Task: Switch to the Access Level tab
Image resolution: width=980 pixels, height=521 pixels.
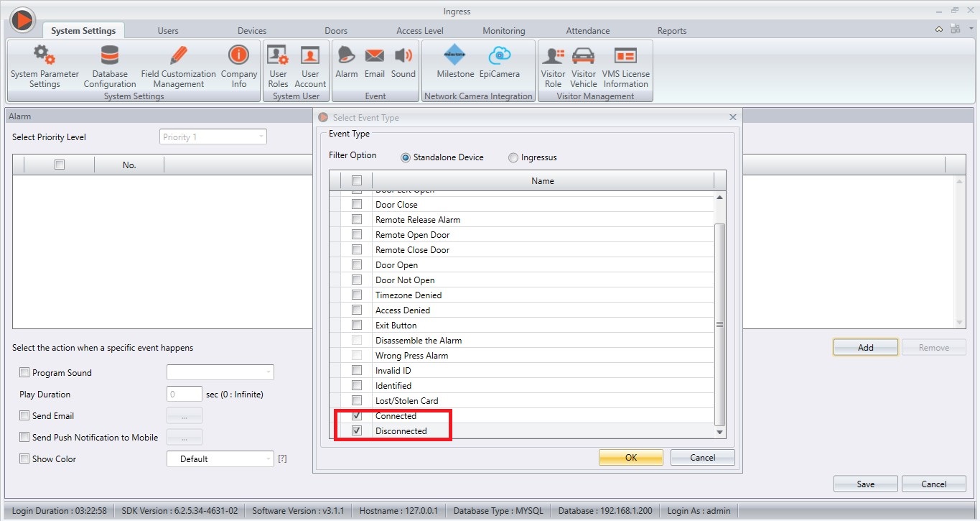Action: click(420, 31)
